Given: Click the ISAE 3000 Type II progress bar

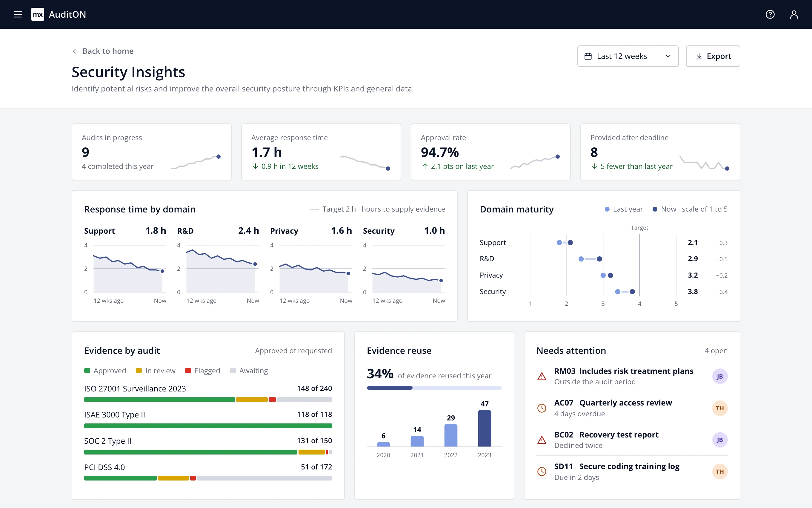Looking at the screenshot, I should pyautogui.click(x=208, y=426).
